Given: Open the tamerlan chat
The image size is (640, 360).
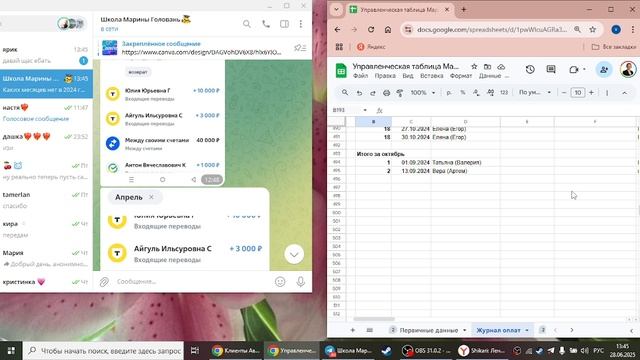Looking at the screenshot, I should pos(46,200).
